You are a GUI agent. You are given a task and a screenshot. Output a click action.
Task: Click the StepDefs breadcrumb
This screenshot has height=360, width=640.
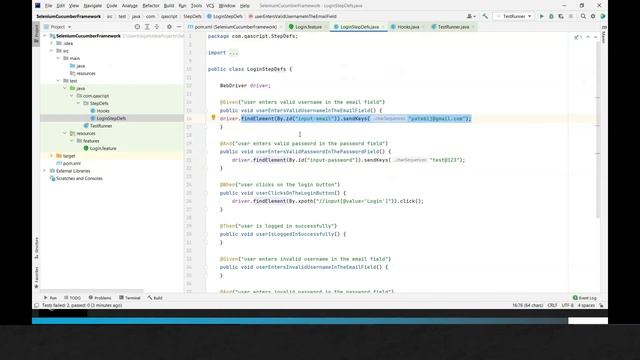(192, 16)
